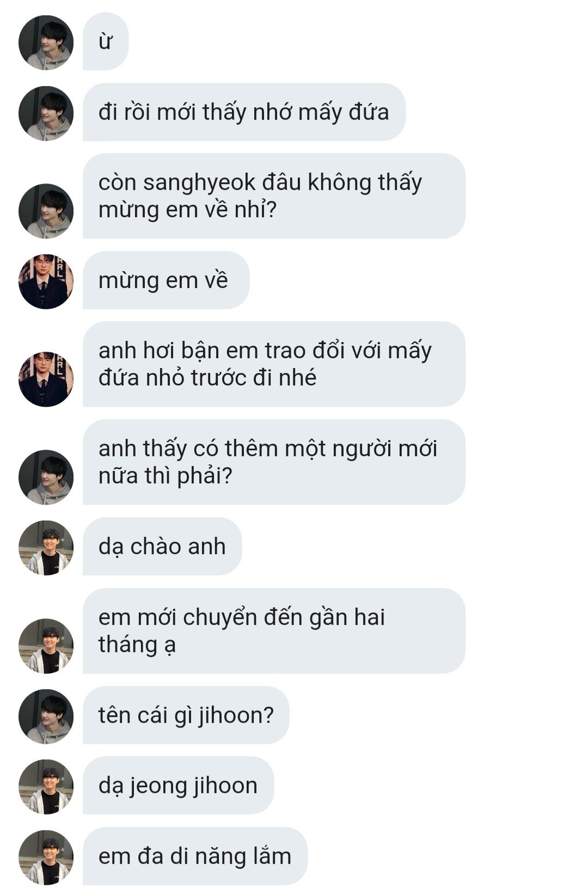Image resolution: width=588 pixels, height=894 pixels.
Task: Select the 'ừ' message bubble
Action: [106, 41]
